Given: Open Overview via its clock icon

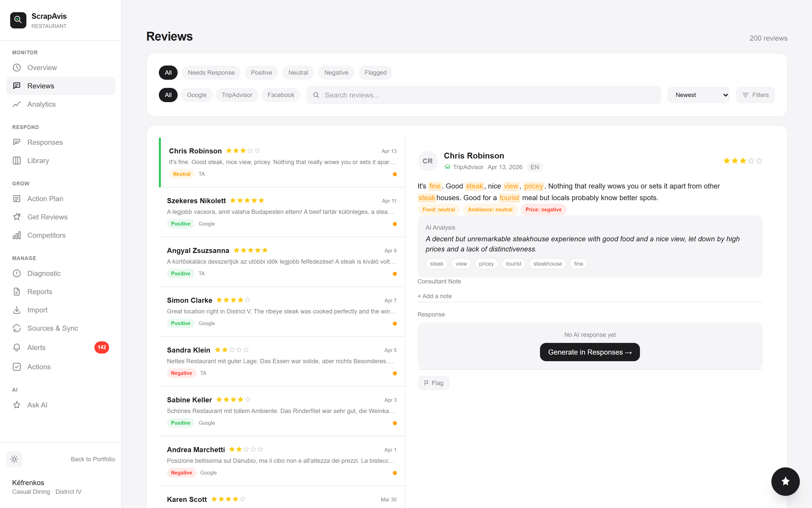Looking at the screenshot, I should pyautogui.click(x=17, y=68).
